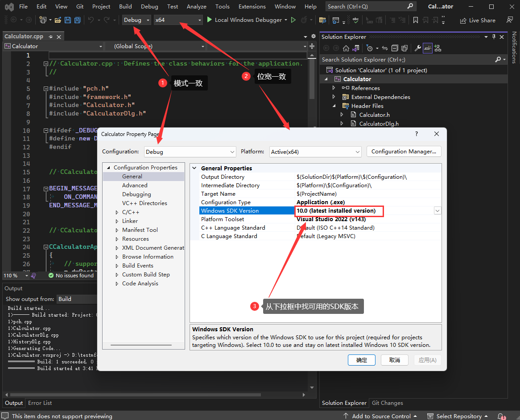Select VC++ Directories in property tree
This screenshot has width=520, height=420.
144,203
